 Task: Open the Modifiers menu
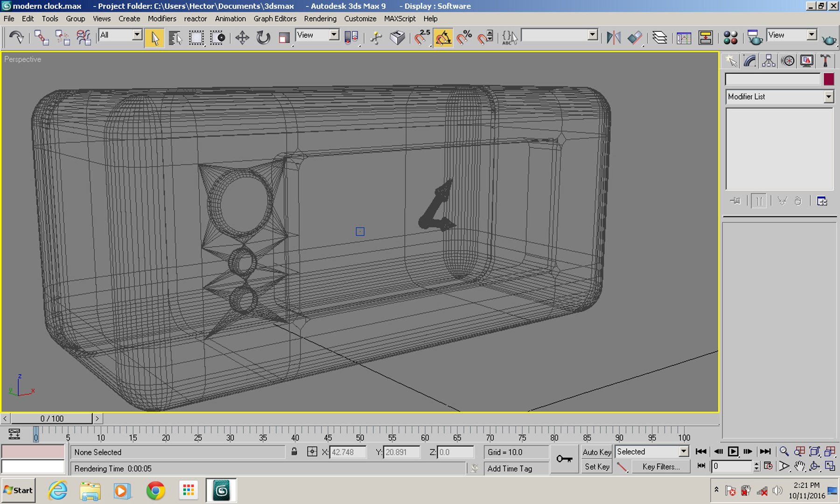[x=162, y=19]
